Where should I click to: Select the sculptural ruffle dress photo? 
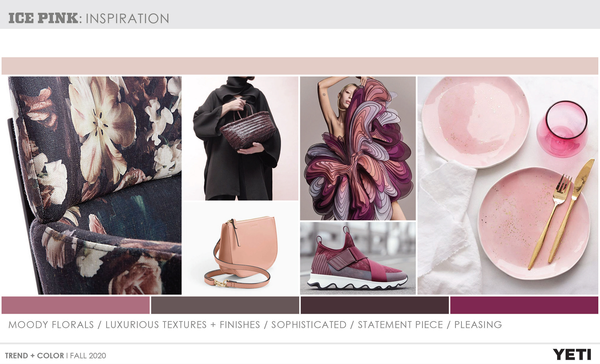tap(358, 148)
